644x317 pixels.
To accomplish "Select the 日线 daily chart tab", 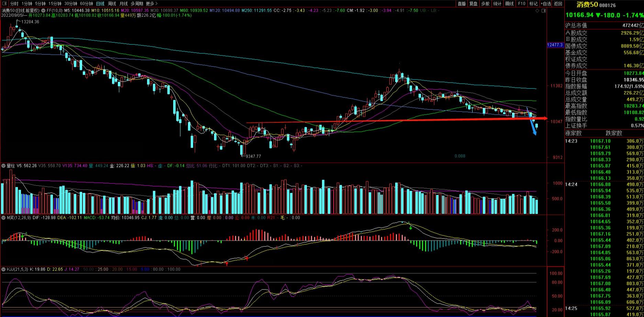I will [x=100, y=4].
